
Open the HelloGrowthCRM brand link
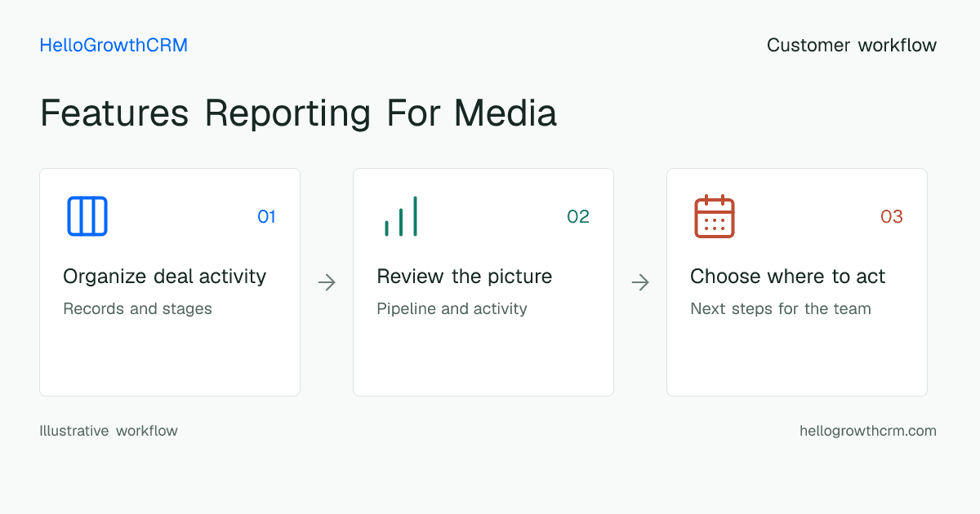tap(114, 46)
